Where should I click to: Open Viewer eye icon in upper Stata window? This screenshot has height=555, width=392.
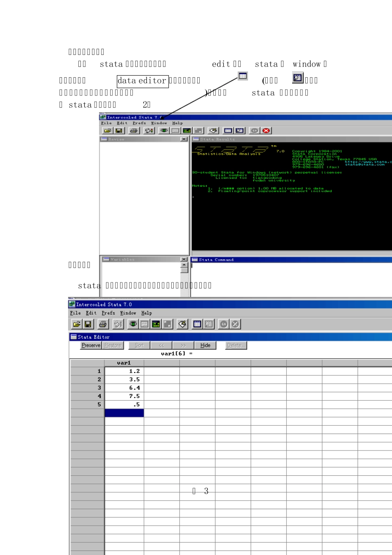[x=164, y=130]
